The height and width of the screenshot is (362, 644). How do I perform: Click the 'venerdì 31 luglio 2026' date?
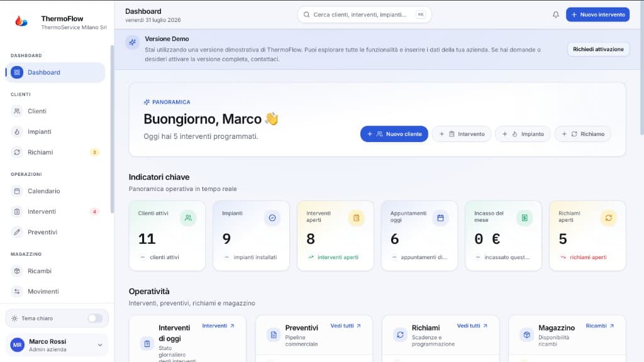pyautogui.click(x=153, y=20)
